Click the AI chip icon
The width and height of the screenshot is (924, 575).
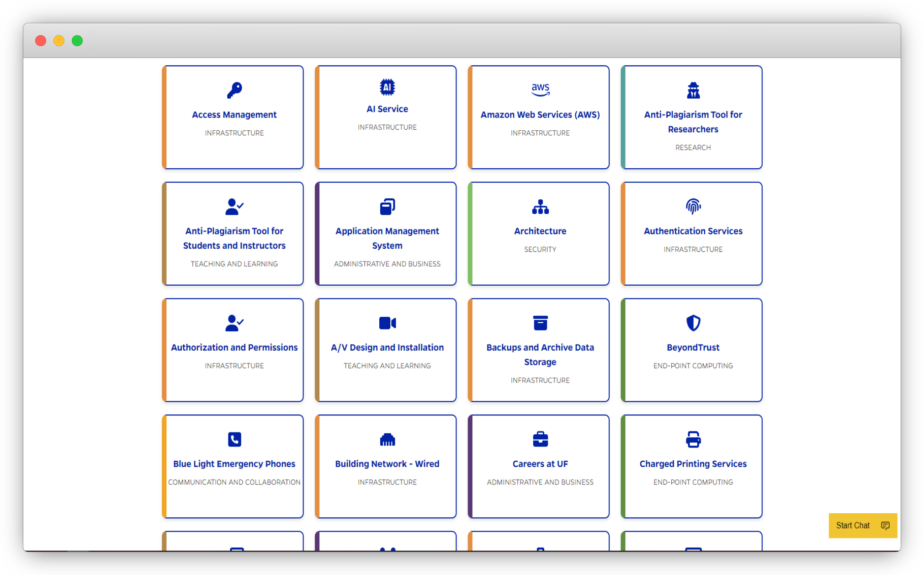387,87
